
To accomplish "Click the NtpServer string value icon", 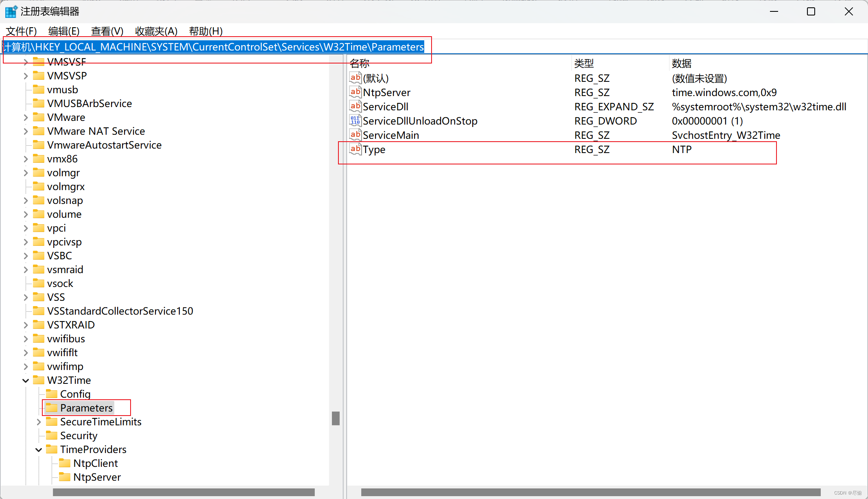I will pyautogui.click(x=355, y=92).
